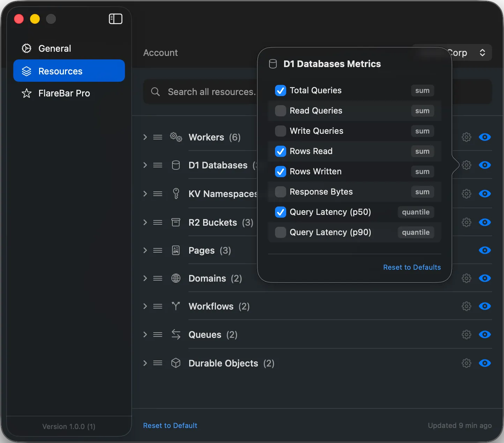
Task: Expand the Domains section chevron
Action: tap(145, 278)
